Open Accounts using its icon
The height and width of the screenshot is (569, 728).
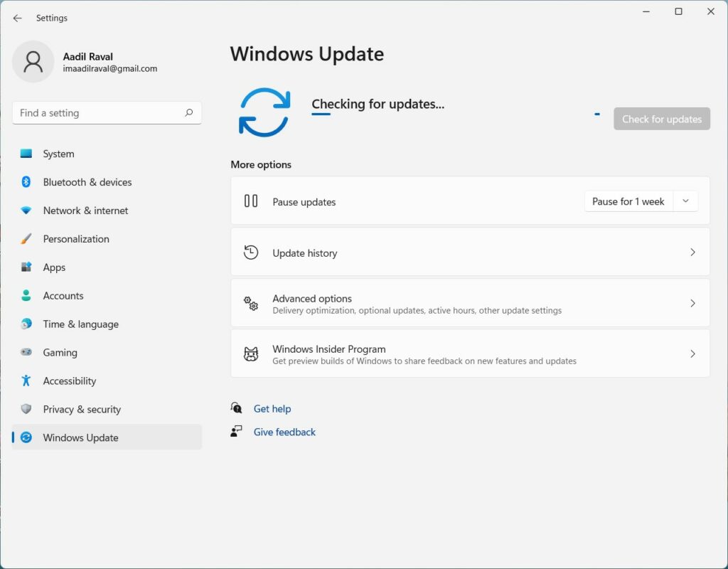coord(25,296)
